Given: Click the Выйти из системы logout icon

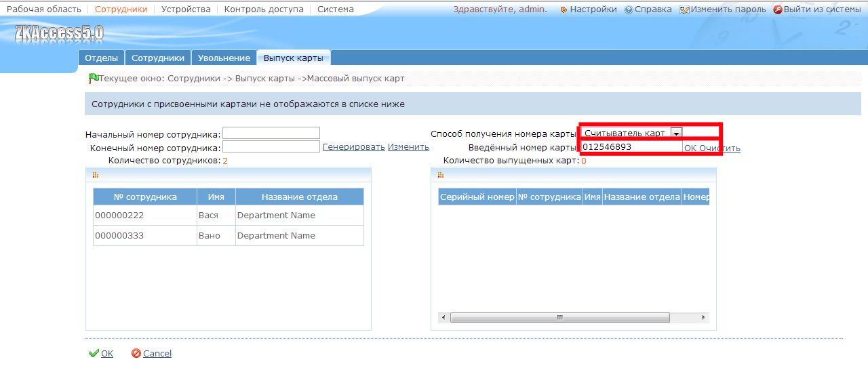Looking at the screenshot, I should [777, 10].
